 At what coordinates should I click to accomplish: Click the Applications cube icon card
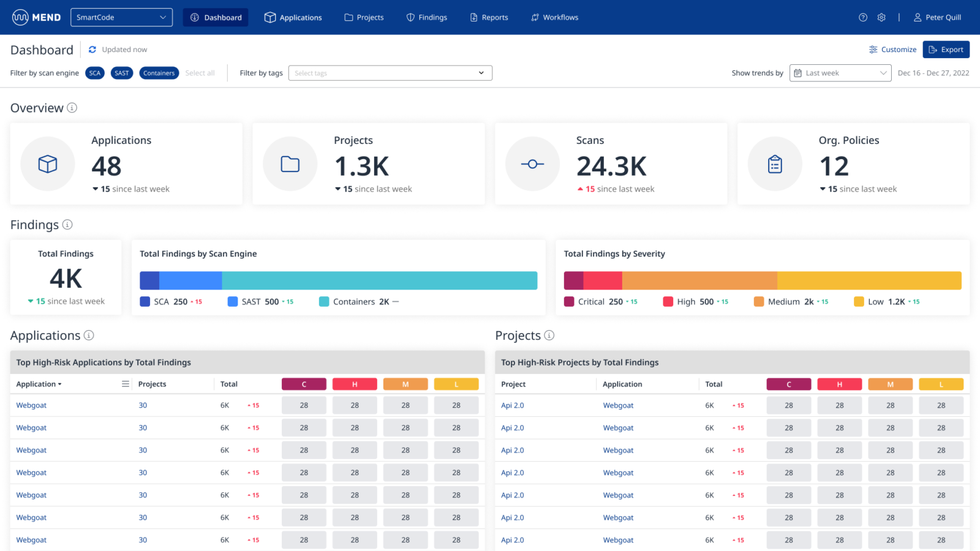pos(48,164)
